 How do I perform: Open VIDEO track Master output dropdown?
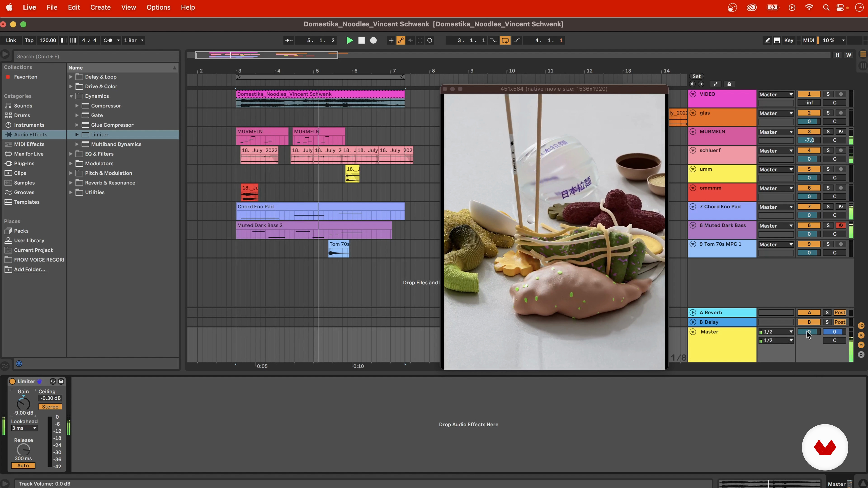776,95
